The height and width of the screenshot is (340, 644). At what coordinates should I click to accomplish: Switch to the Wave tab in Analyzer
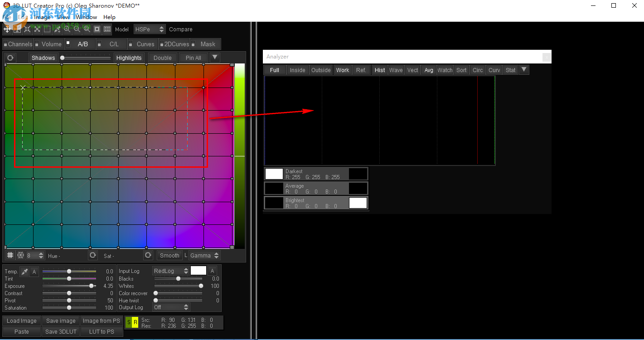click(x=396, y=70)
